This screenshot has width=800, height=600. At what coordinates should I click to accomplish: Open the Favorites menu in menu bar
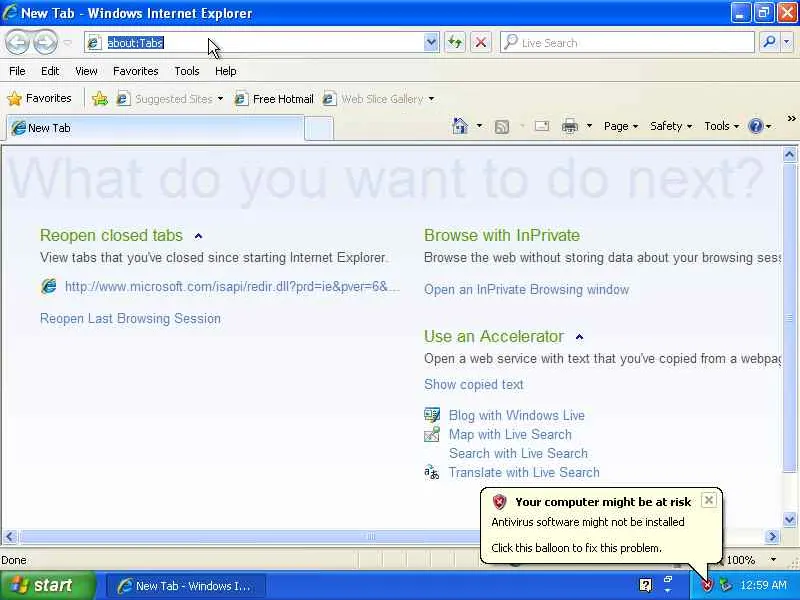point(136,71)
